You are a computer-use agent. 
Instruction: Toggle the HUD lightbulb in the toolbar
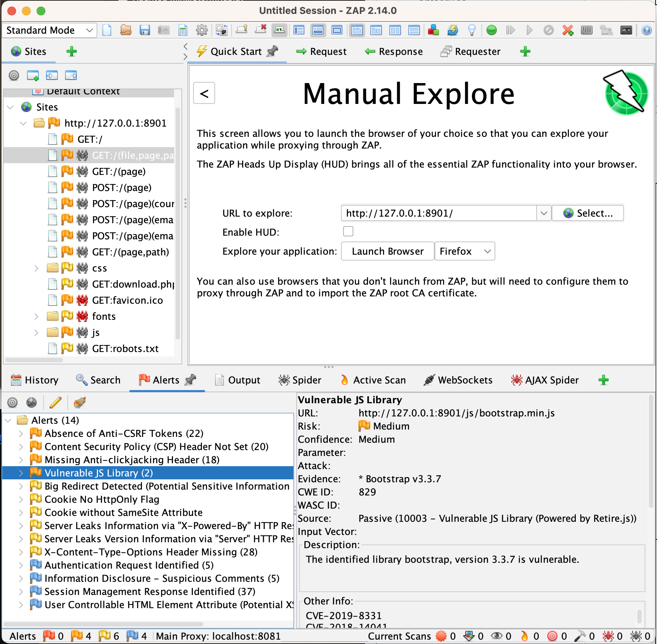click(472, 30)
